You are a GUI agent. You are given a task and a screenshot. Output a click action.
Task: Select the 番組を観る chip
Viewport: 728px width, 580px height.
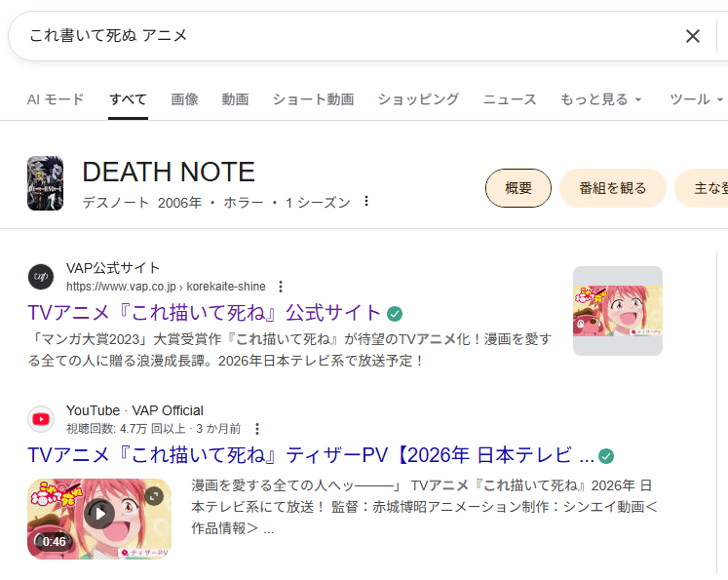pyautogui.click(x=612, y=188)
